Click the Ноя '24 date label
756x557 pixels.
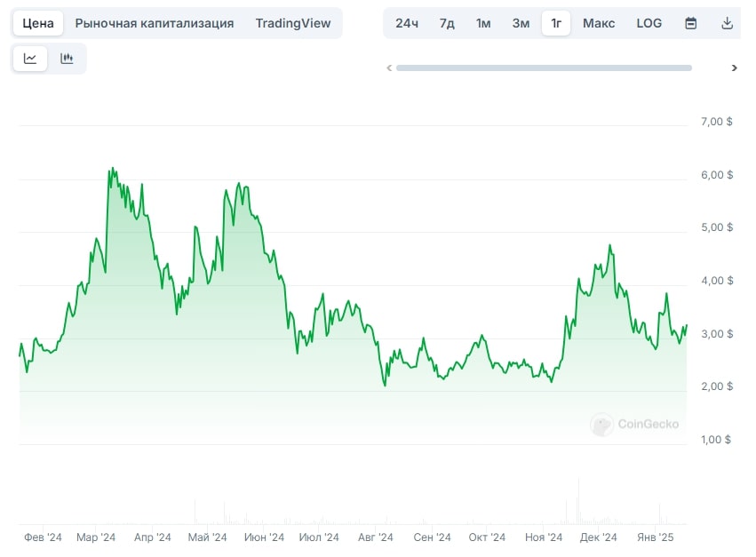click(x=544, y=537)
